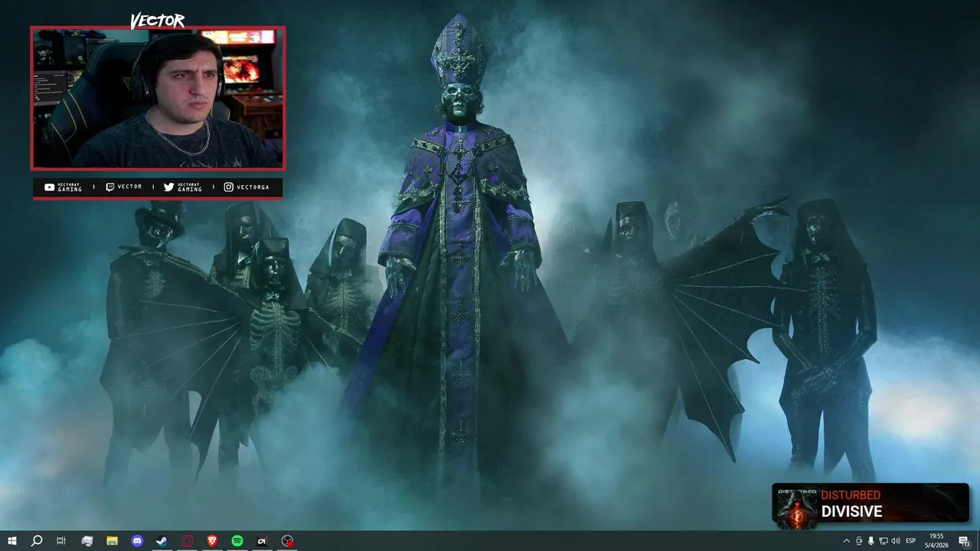
Task: Click the Show Desktop strip at taskbar end
Action: 978,541
